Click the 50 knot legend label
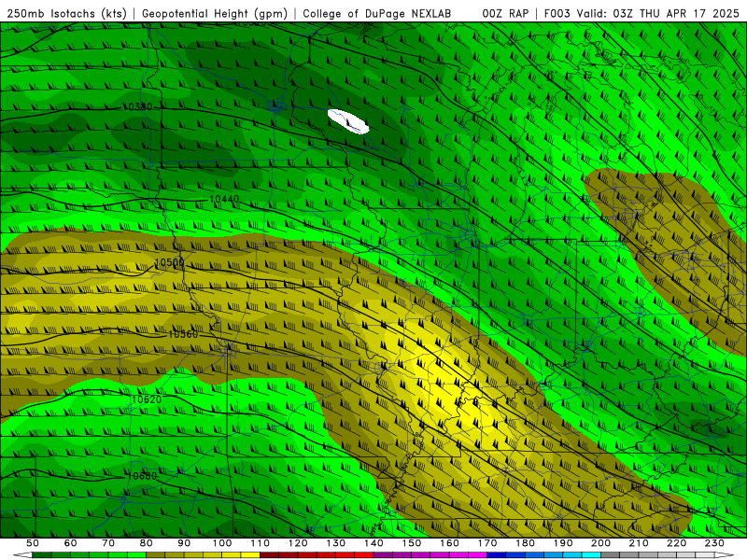The image size is (747, 560). tap(33, 543)
